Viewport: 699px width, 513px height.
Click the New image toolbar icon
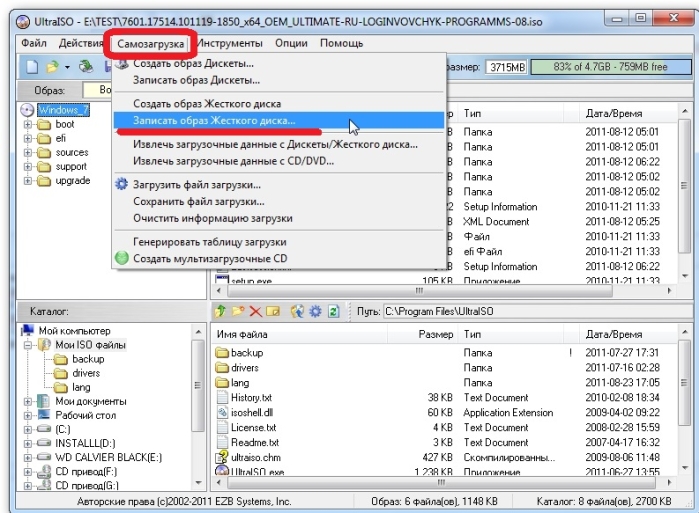[32, 67]
